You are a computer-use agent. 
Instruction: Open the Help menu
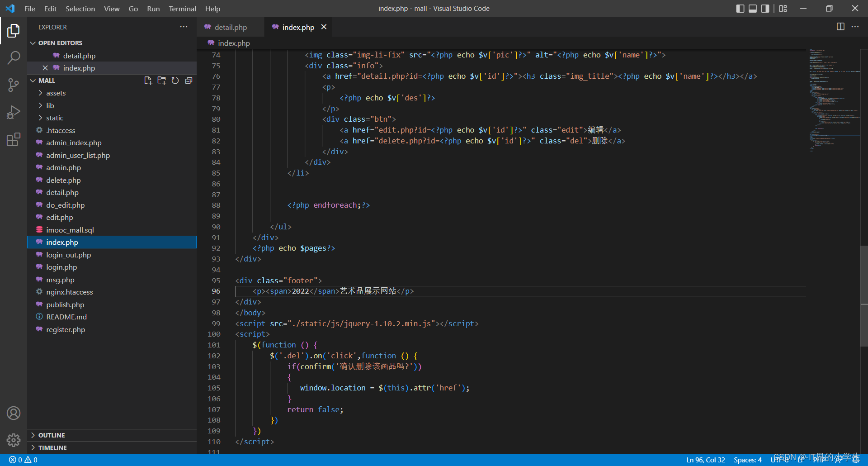tap(212, 9)
